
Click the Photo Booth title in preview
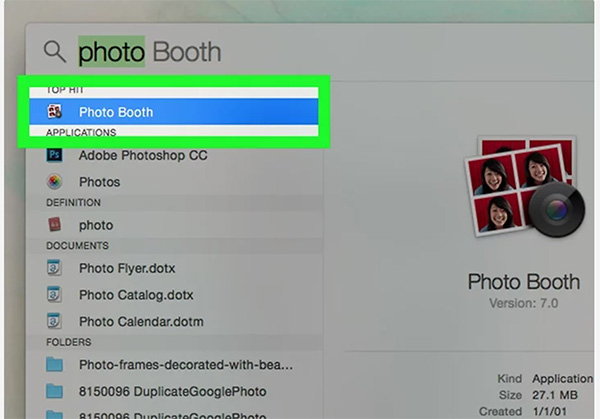(523, 282)
